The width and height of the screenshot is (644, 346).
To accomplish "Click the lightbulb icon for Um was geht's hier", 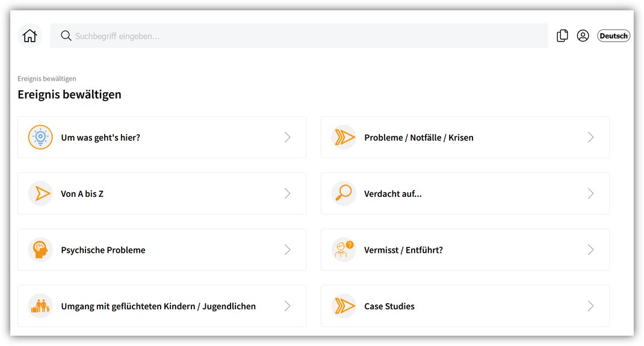I will pos(40,137).
